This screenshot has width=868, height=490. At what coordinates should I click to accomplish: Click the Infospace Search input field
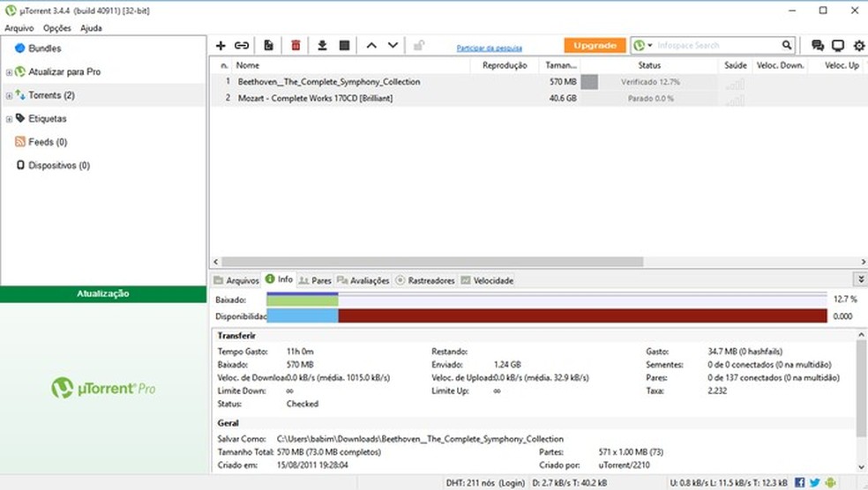point(717,45)
